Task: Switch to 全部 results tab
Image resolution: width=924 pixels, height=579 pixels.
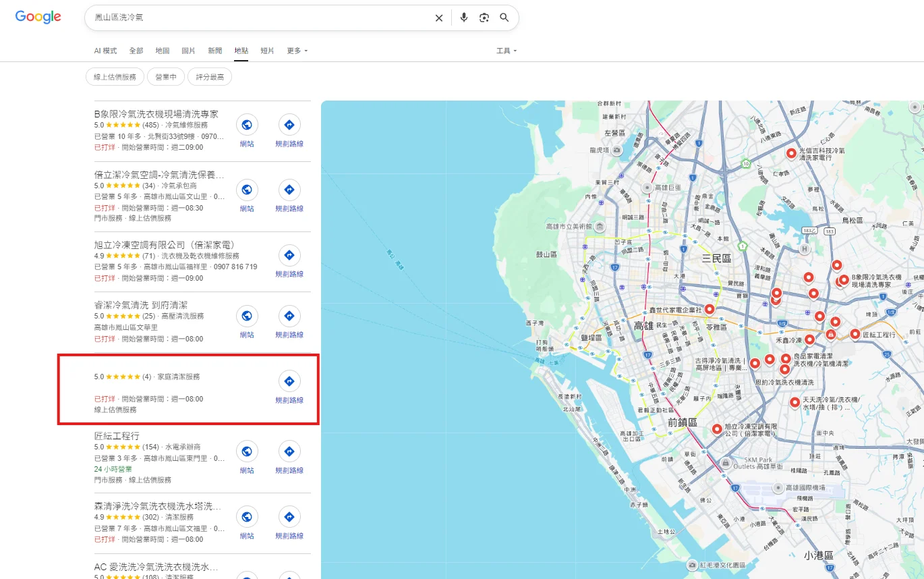Action: (136, 51)
